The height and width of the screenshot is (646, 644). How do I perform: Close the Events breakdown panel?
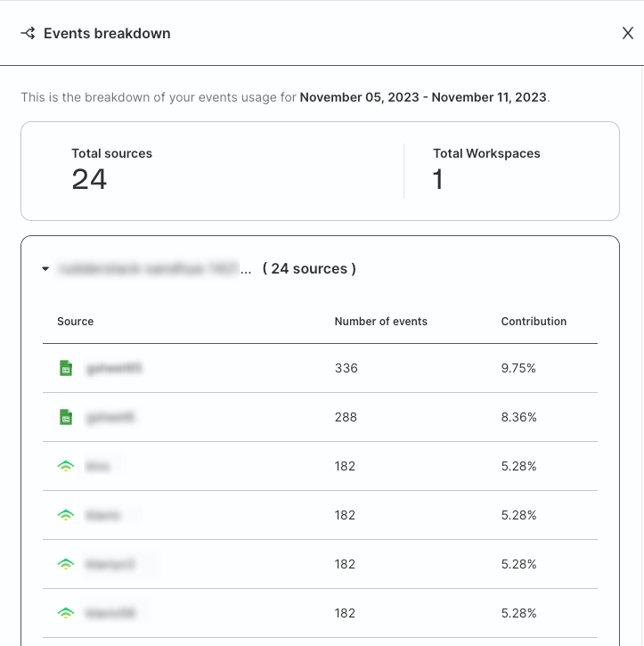(x=628, y=33)
